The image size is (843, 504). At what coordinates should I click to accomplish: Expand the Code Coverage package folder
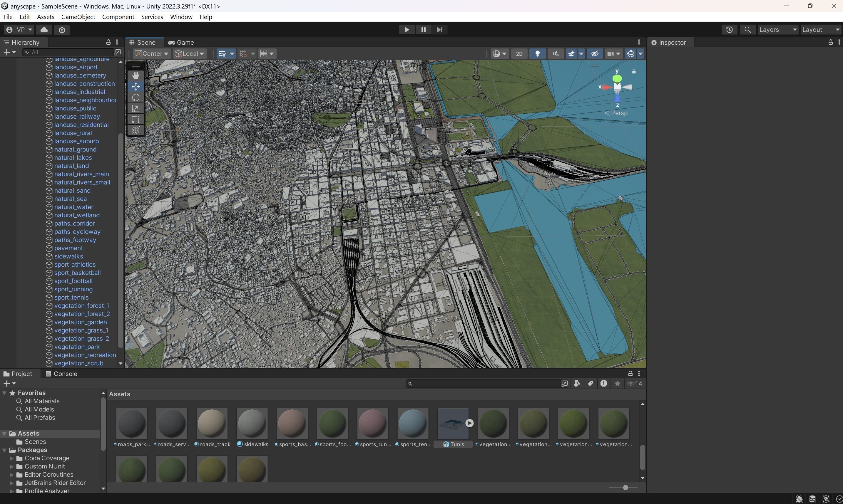click(x=11, y=458)
